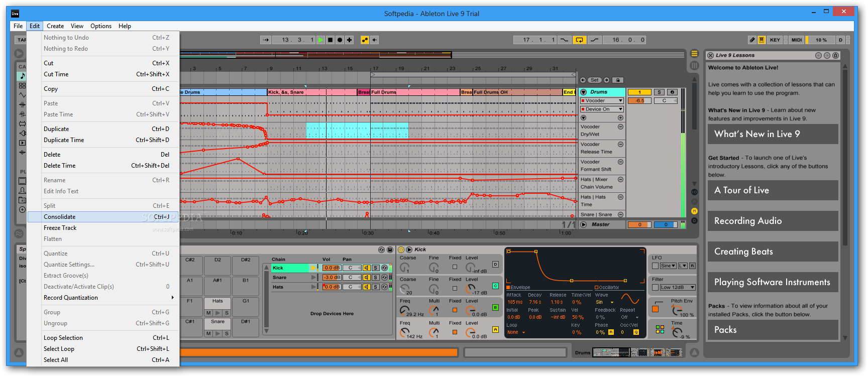This screenshot has width=868, height=377.
Task: Open the Repeat Off dropdown
Action: coord(629,317)
